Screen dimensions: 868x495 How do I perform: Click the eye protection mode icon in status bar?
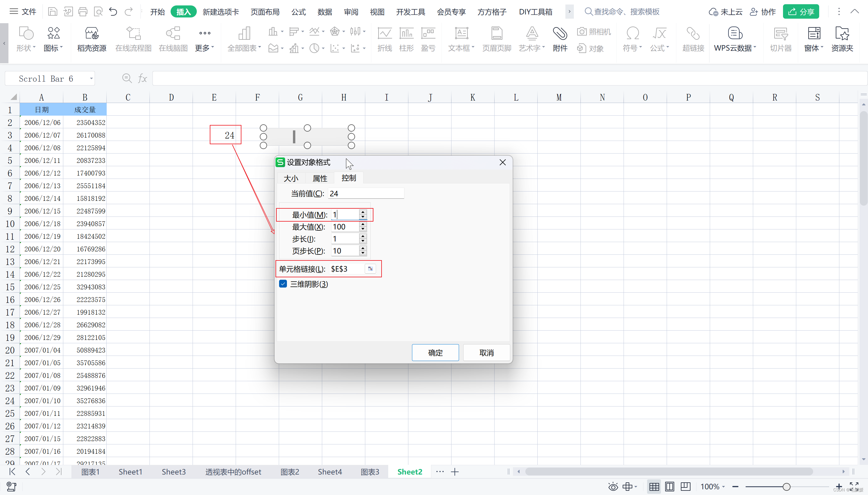click(x=613, y=487)
